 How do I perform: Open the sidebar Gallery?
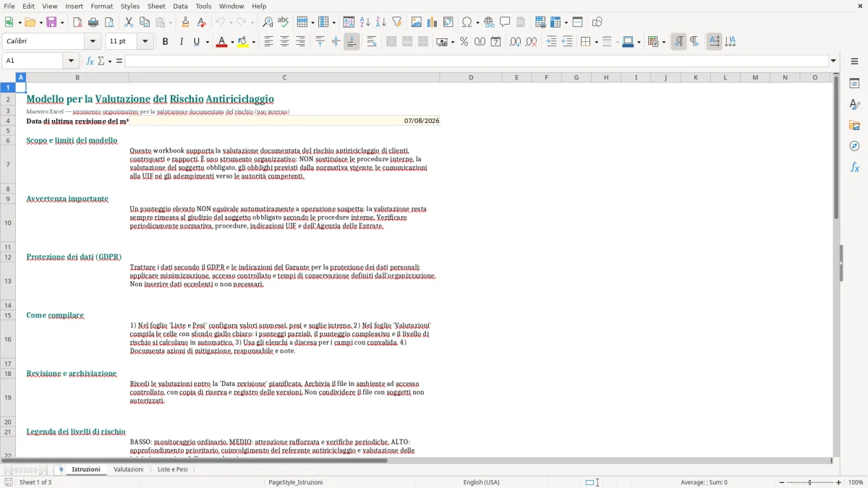(854, 125)
